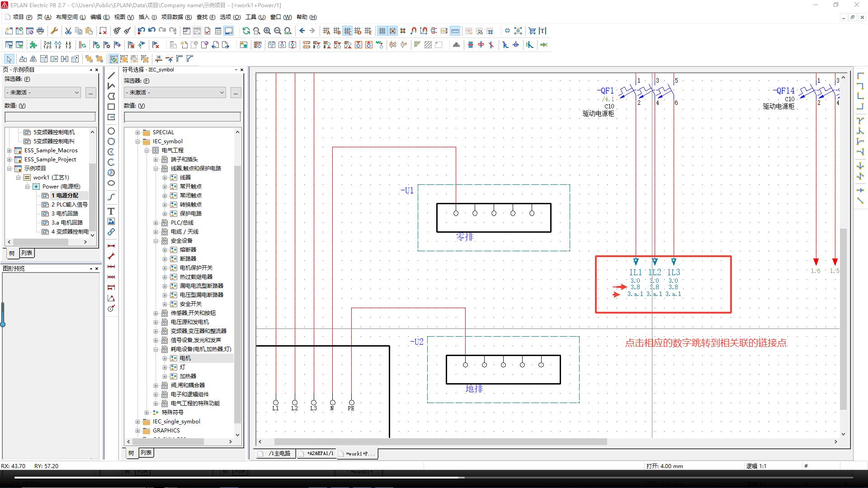Toggle the grid display button
Viewport: 868px width, 488px height.
382,31
